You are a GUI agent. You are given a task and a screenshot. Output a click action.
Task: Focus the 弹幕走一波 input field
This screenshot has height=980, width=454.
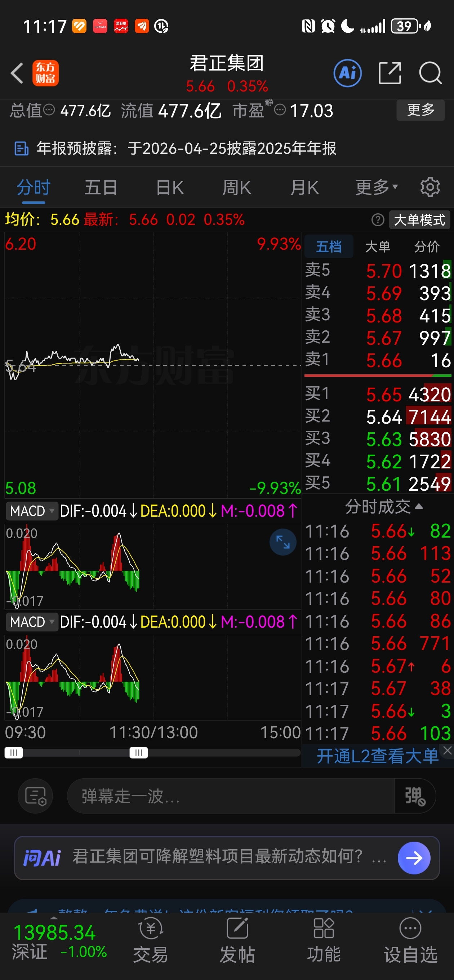[x=231, y=796]
